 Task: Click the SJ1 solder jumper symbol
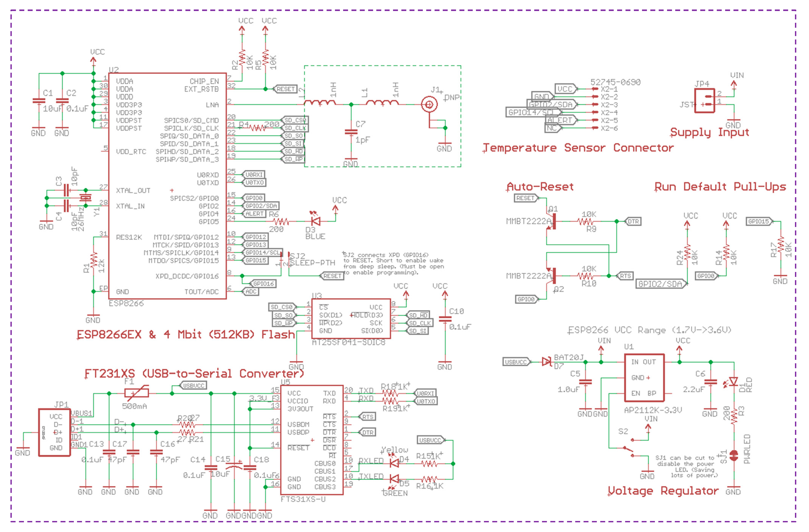click(x=733, y=456)
